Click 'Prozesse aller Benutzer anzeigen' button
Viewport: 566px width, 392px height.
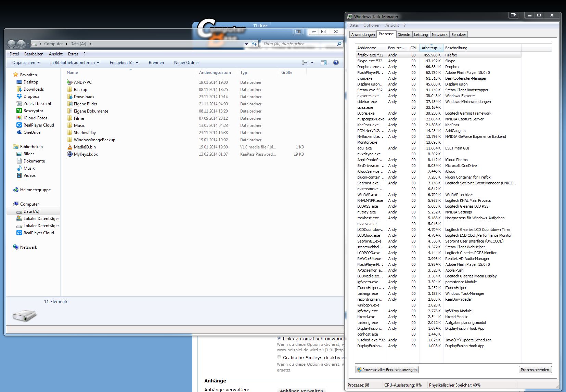[x=387, y=370]
